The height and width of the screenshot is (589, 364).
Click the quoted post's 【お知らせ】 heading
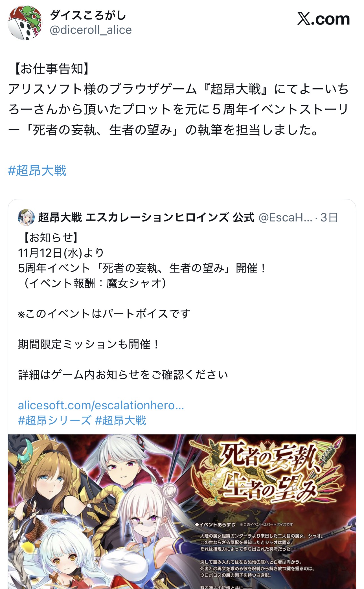click(x=48, y=238)
